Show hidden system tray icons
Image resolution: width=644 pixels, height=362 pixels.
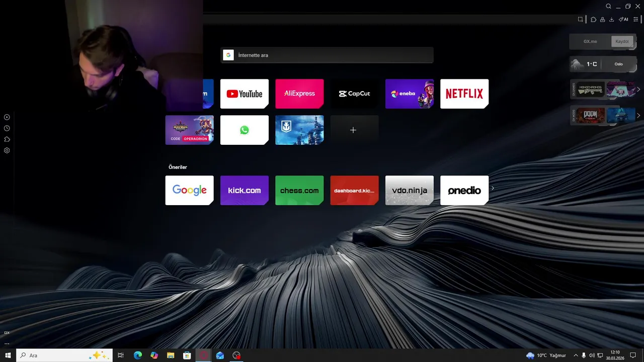coord(576,355)
